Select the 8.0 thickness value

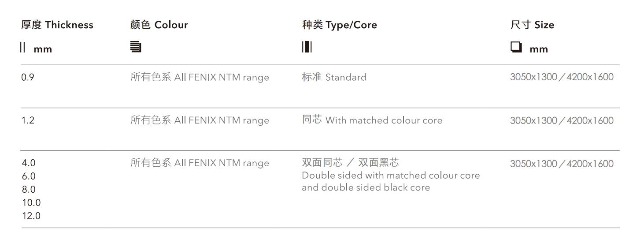[29, 190]
